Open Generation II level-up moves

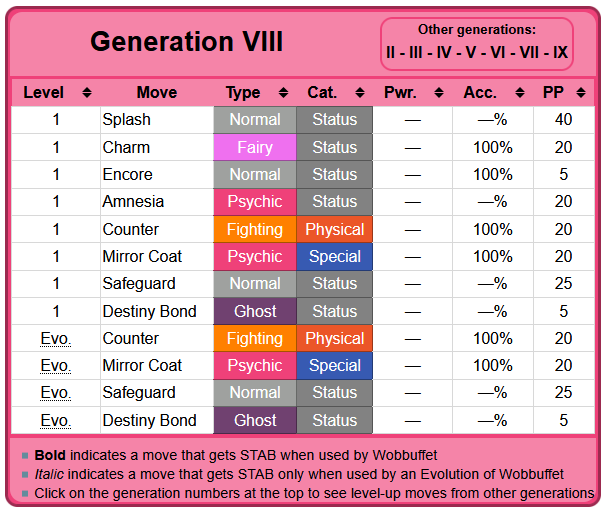(390, 52)
